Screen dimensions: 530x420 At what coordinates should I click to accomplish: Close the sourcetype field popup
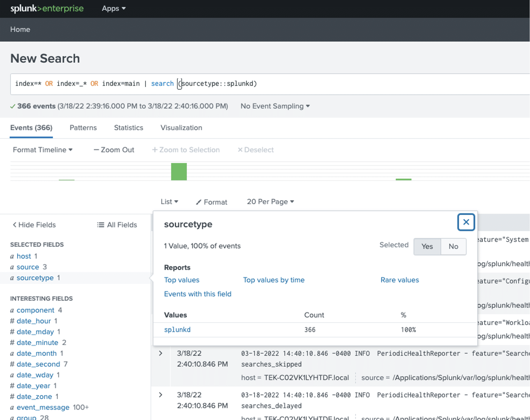[x=466, y=222]
